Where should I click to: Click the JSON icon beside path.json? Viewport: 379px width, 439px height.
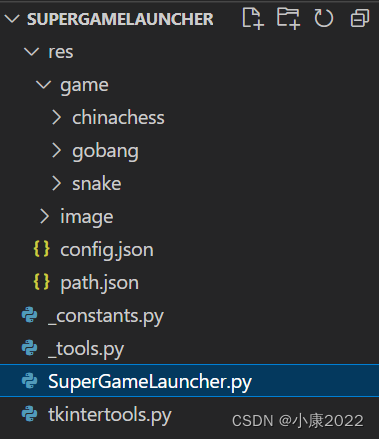click(x=42, y=282)
